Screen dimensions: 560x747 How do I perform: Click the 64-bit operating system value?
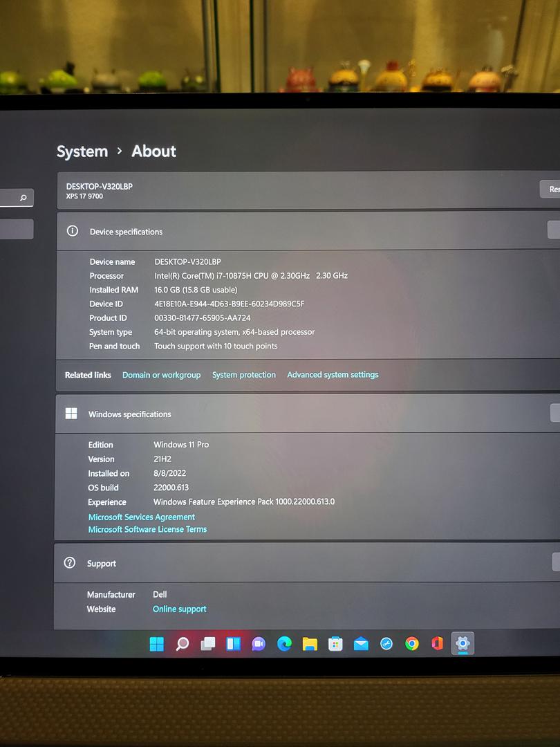234,331
